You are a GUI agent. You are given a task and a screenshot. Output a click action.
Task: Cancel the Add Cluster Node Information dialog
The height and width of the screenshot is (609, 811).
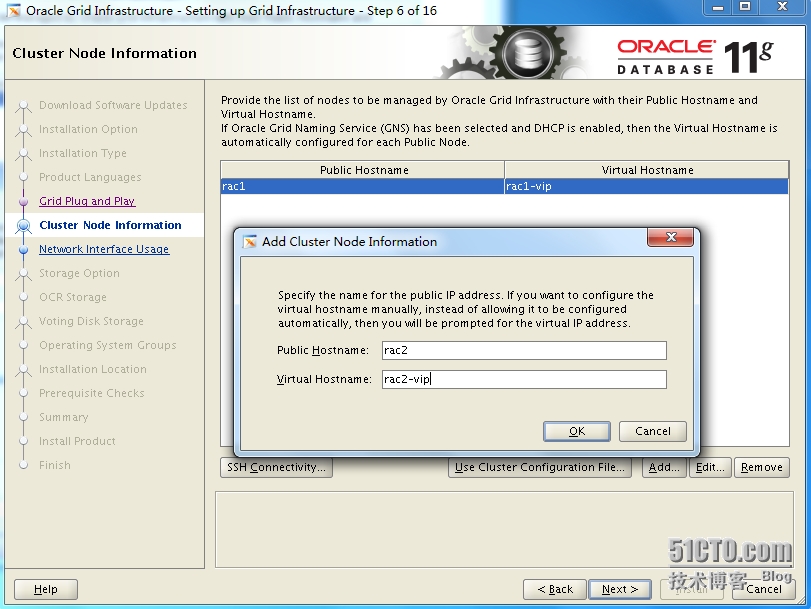click(653, 431)
